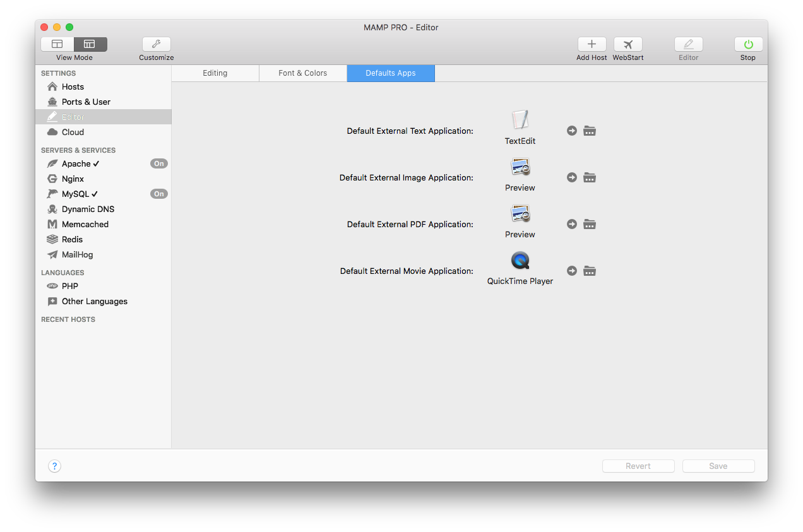Select the Cloud settings icon
Screen dimensions: 803x532
(x=54, y=132)
